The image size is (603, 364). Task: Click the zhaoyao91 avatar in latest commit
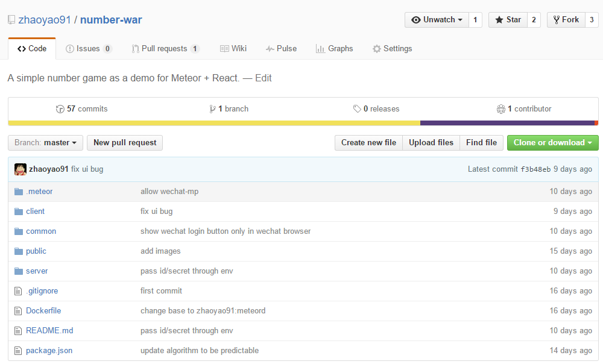21,169
